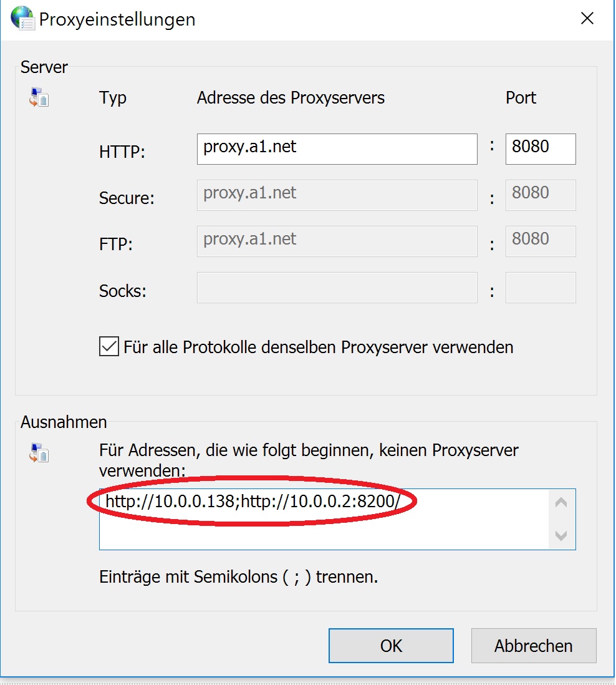Screen dimensions: 616x685
Task: Close the Proxyeinstellungen dialog
Action: pyautogui.click(x=587, y=18)
